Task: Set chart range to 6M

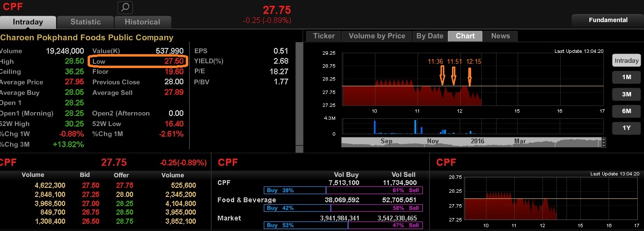Action: coord(626,111)
